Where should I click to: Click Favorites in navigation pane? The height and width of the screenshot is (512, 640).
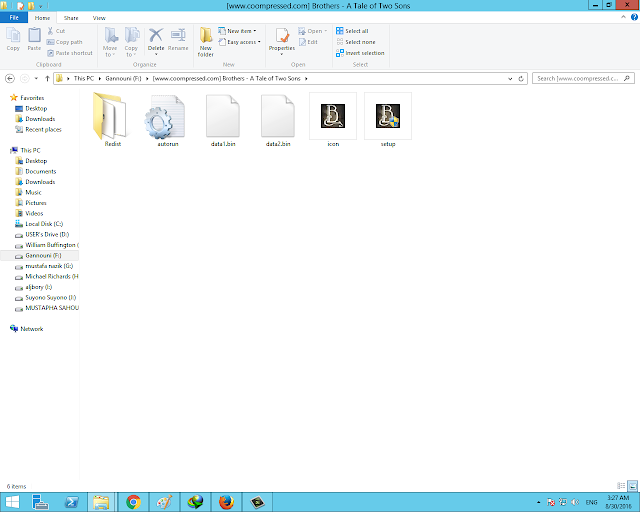click(x=27, y=98)
